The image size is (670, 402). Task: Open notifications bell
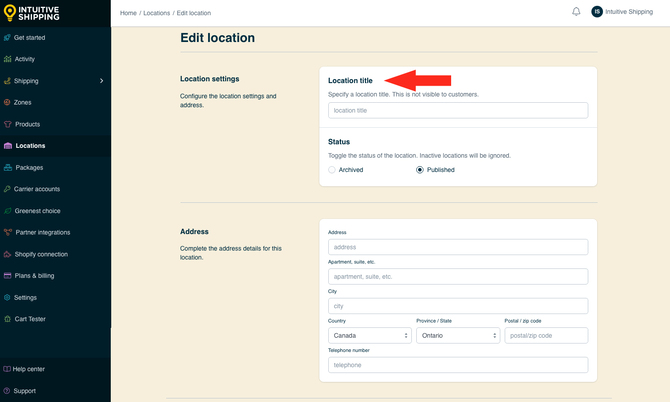point(576,12)
